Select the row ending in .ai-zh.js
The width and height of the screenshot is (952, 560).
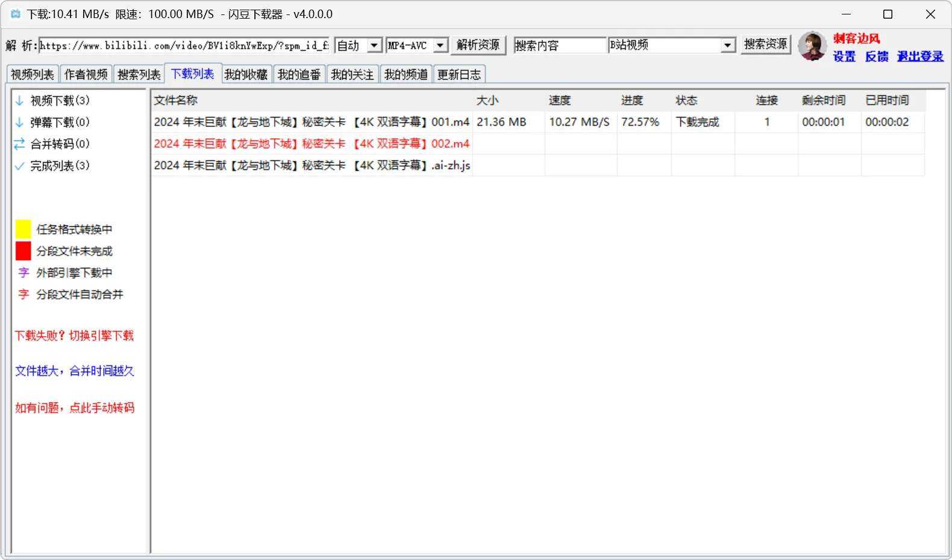[x=537, y=166]
